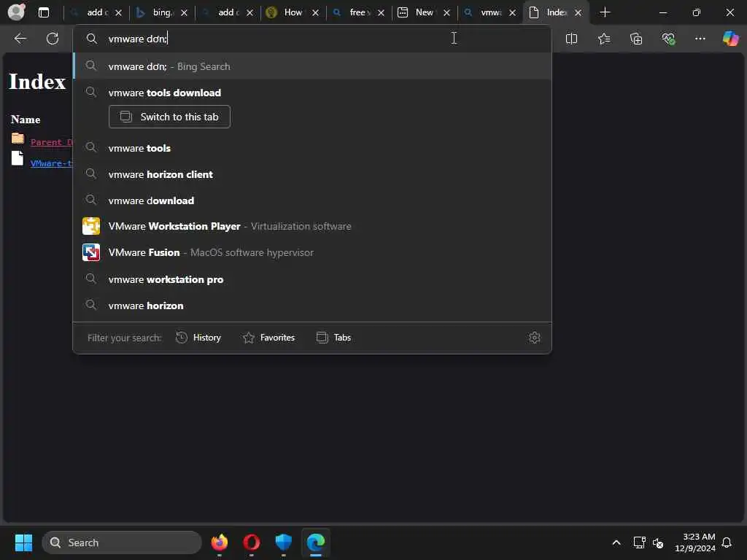Image resolution: width=747 pixels, height=560 pixels.
Task: Select 'vmware tools' suggestion
Action: click(312, 148)
